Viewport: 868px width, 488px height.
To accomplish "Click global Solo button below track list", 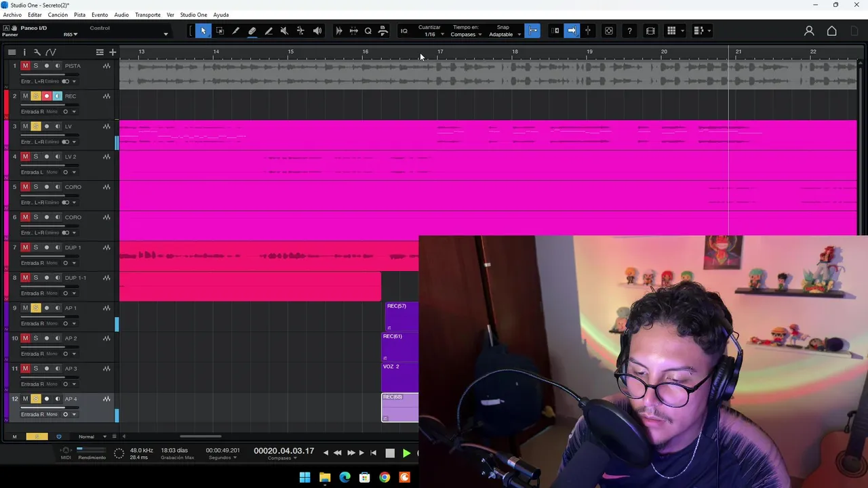I will tap(37, 436).
